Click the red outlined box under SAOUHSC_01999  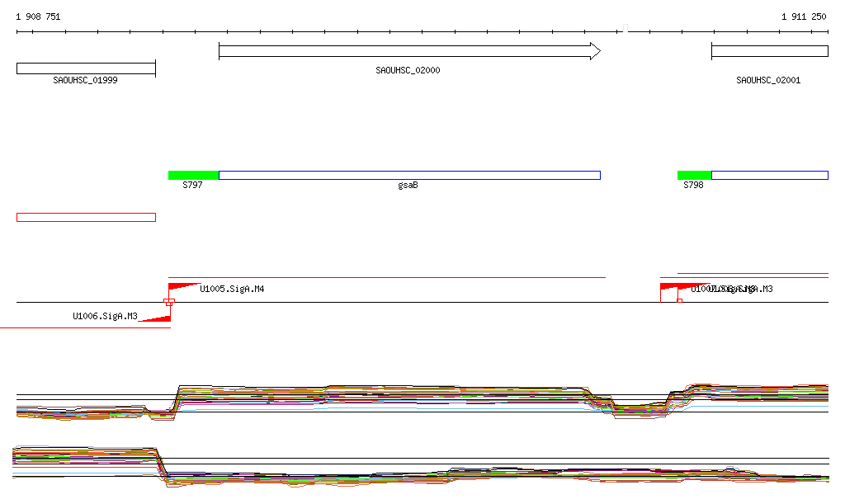[86, 218]
